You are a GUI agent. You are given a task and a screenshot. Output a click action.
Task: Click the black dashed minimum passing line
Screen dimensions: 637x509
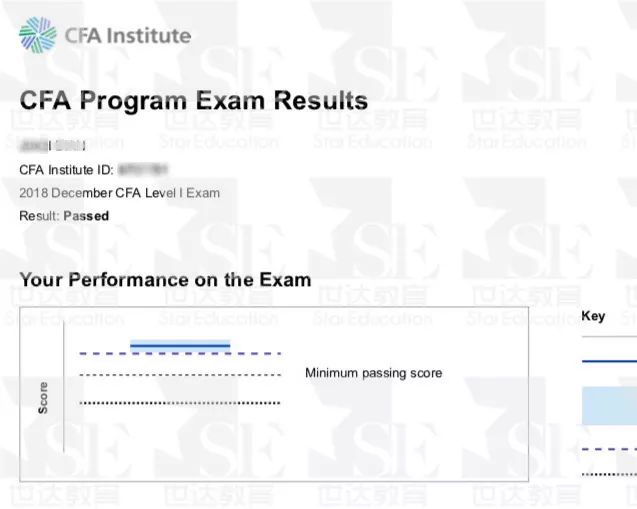point(180,375)
